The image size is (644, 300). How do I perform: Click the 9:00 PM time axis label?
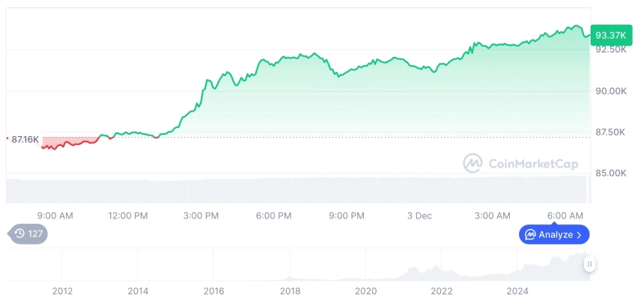(346, 215)
